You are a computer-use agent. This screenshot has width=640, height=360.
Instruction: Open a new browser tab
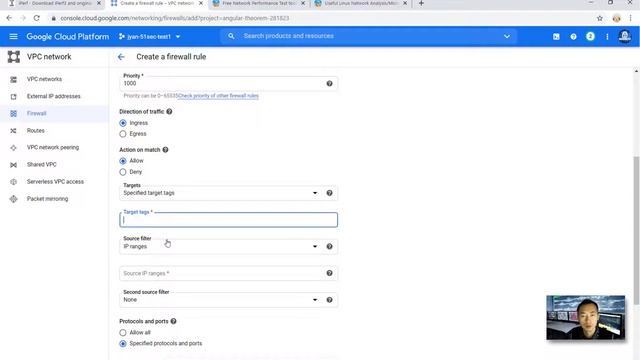tap(421, 3)
